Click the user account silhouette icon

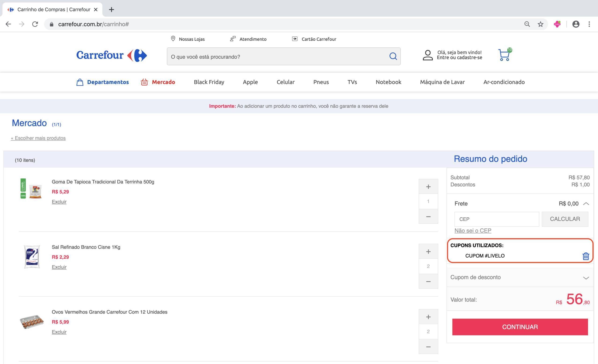point(428,55)
